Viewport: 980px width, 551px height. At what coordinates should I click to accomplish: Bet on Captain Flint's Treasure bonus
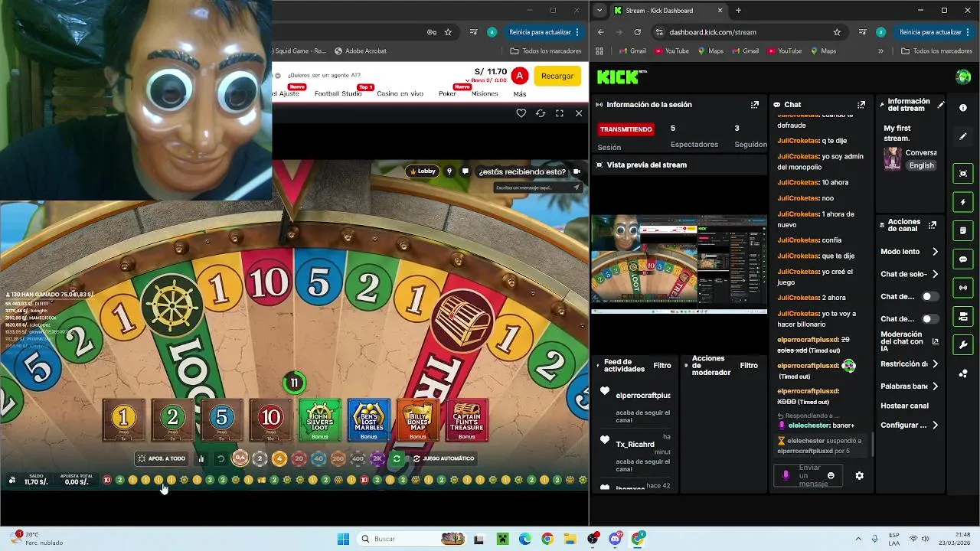pyautogui.click(x=466, y=420)
